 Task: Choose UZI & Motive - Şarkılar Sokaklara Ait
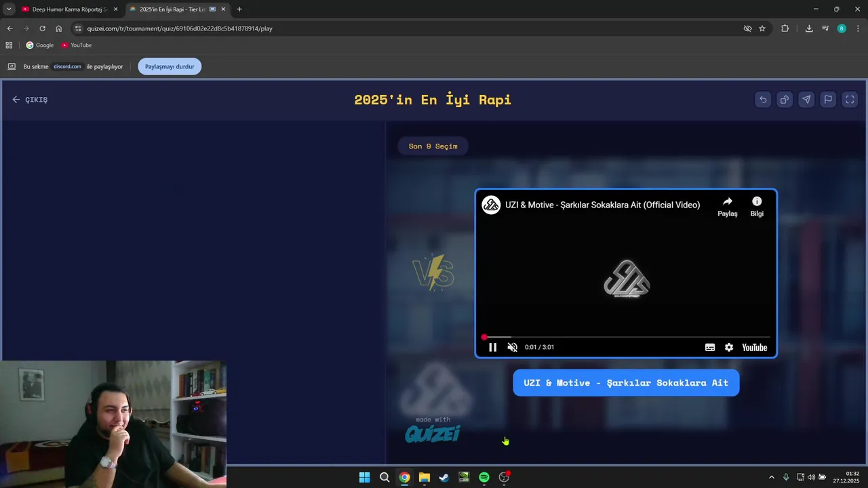click(x=626, y=383)
